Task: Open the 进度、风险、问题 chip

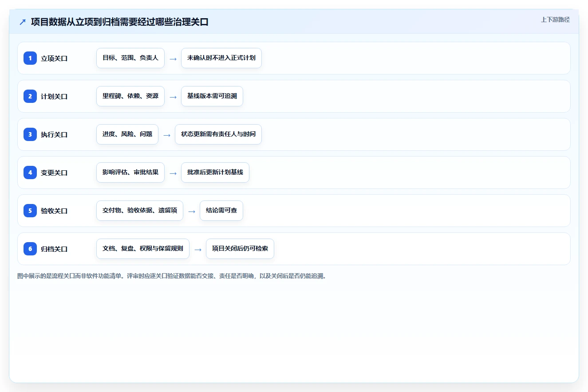Action: 127,134
